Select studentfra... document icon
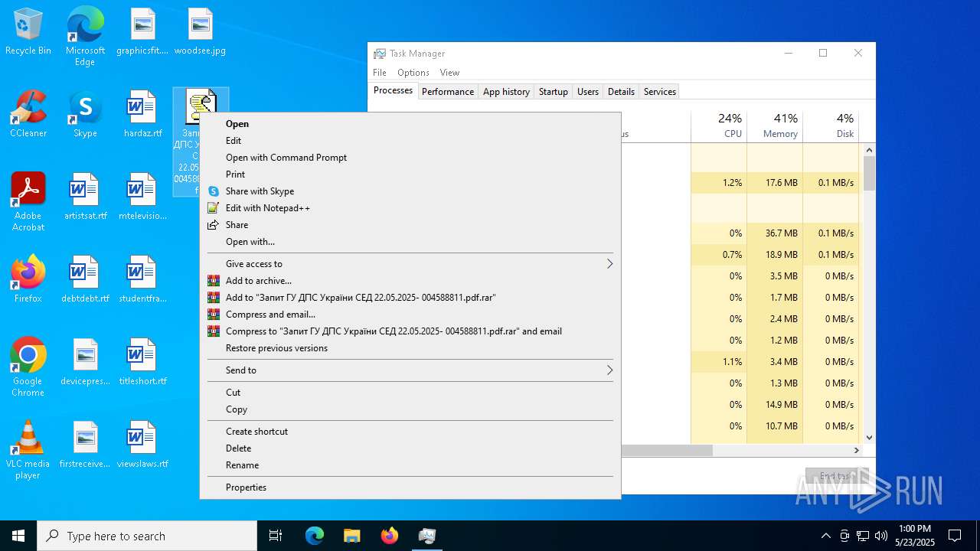Image resolution: width=980 pixels, height=551 pixels. tap(142, 280)
